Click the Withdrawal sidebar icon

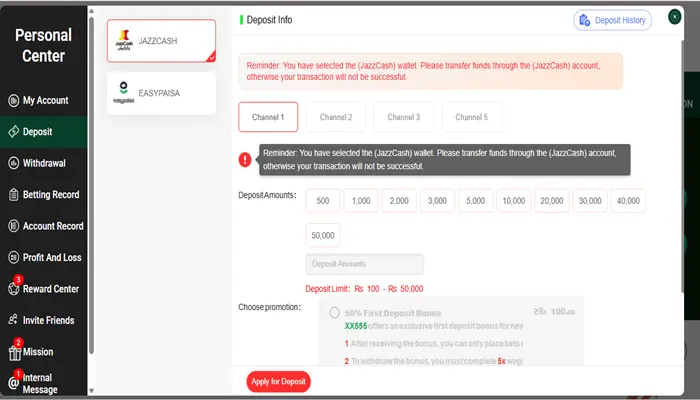point(14,163)
